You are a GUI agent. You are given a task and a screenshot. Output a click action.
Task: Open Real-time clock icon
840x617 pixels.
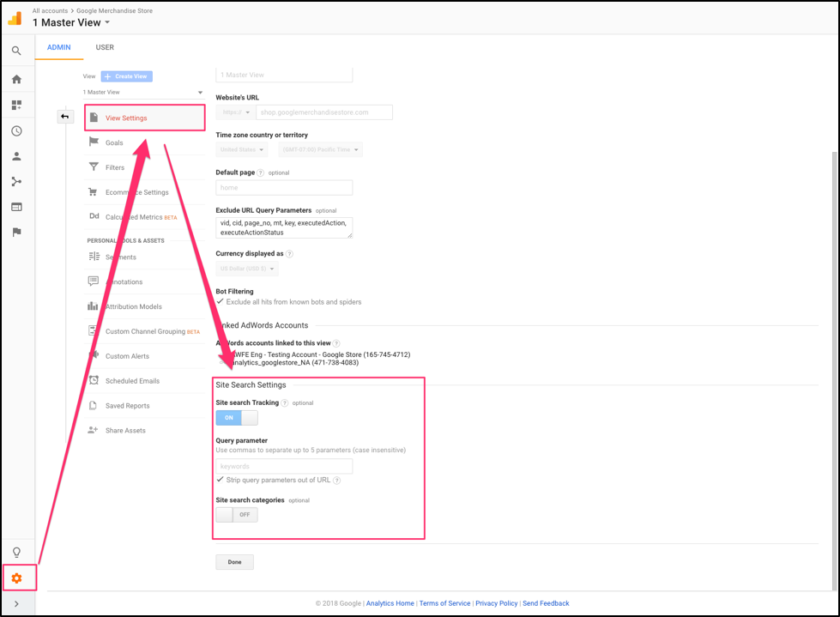(16, 130)
